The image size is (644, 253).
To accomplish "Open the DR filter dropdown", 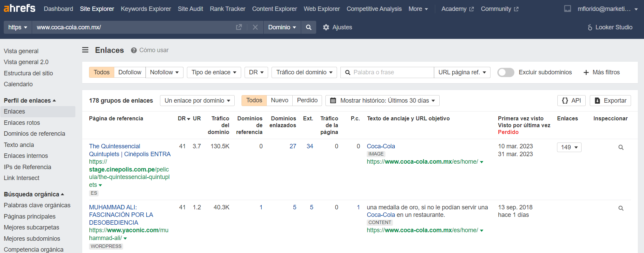I will click(256, 72).
